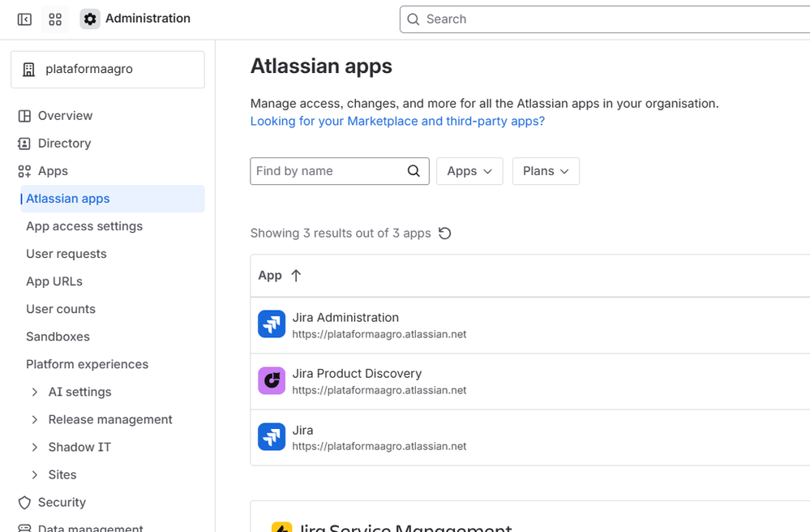The width and height of the screenshot is (810, 532).
Task: Open the Security section
Action: coord(62,503)
